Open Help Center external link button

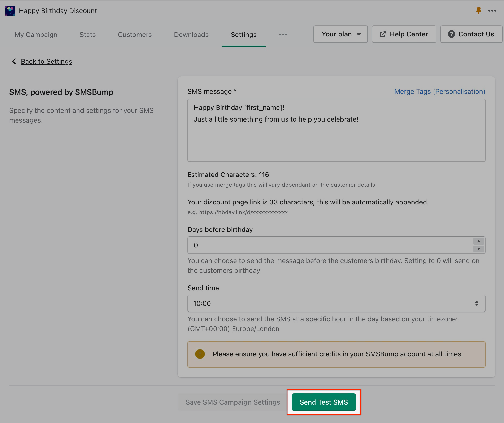point(404,34)
